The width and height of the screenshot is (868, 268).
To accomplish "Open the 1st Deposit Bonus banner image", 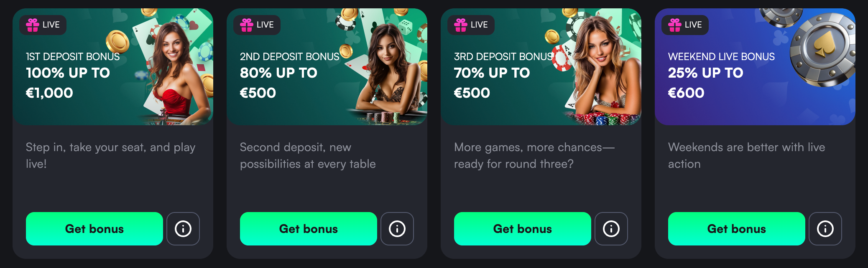I will (x=113, y=67).
